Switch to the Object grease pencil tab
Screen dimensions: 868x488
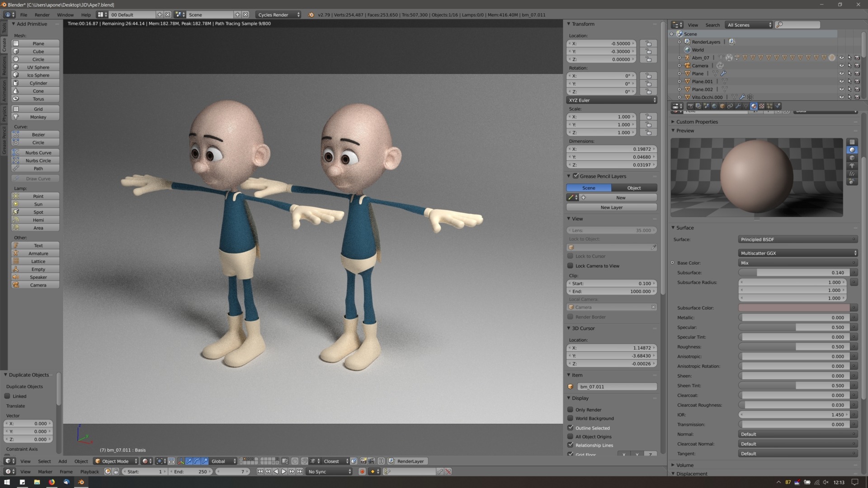pyautogui.click(x=634, y=188)
